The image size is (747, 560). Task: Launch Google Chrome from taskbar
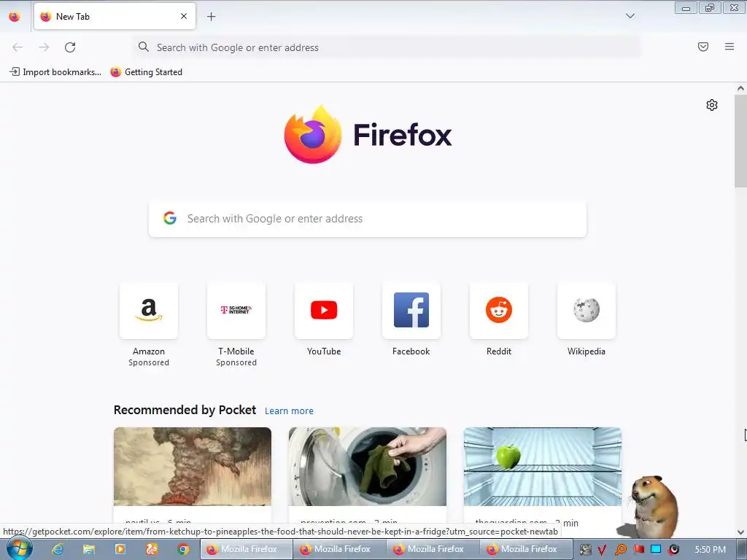[183, 549]
